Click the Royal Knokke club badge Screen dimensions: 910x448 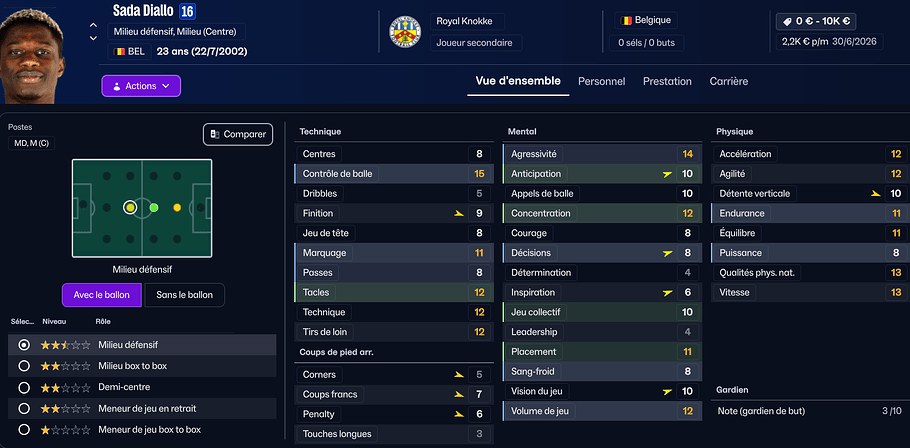405,33
